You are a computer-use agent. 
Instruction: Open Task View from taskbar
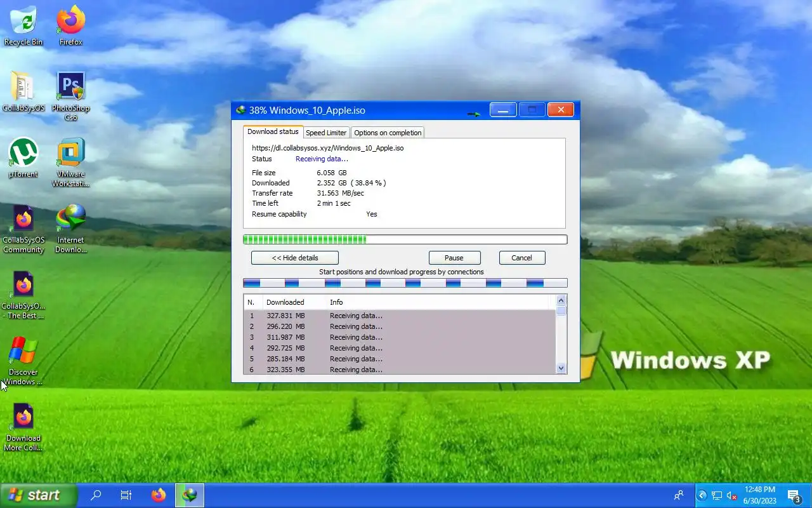point(126,495)
